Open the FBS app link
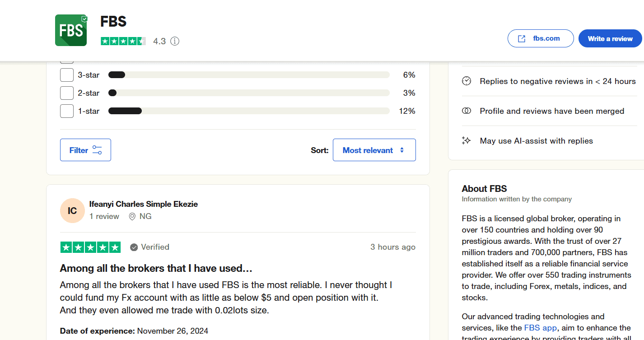Viewport: 644px width, 340px height. click(x=540, y=327)
